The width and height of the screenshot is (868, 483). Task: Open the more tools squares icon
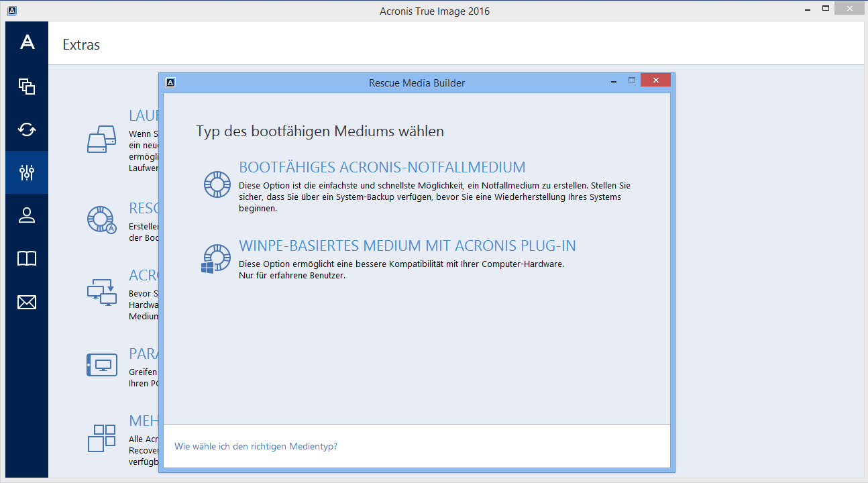point(101,437)
